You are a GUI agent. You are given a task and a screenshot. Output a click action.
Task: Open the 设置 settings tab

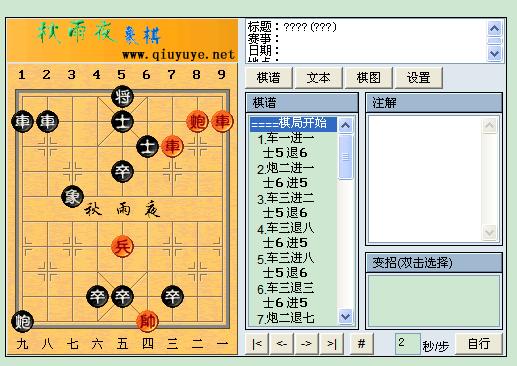pos(419,78)
